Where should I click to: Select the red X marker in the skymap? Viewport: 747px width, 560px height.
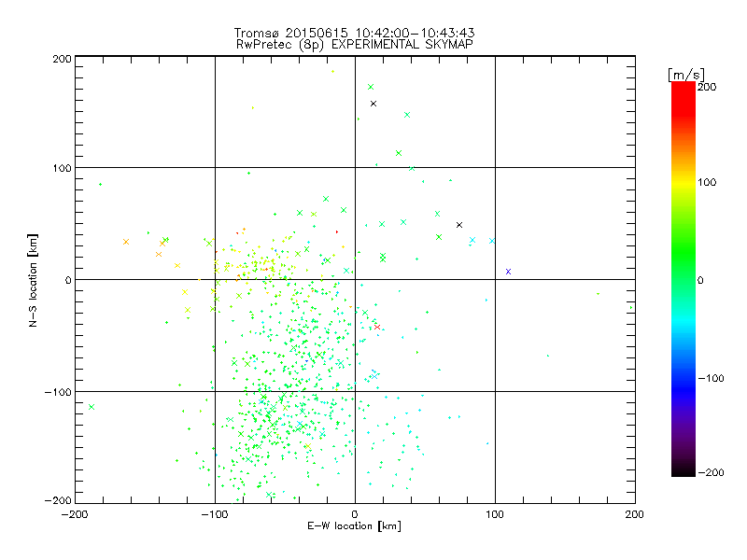377,328
